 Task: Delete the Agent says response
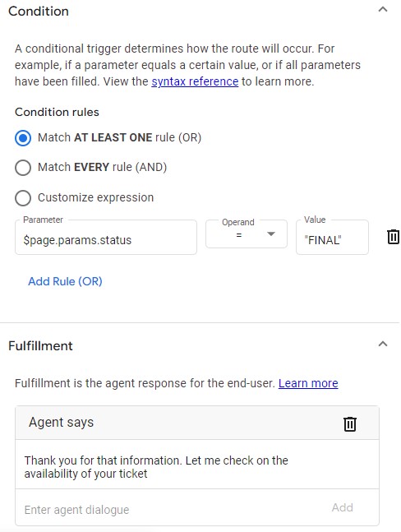click(x=350, y=423)
